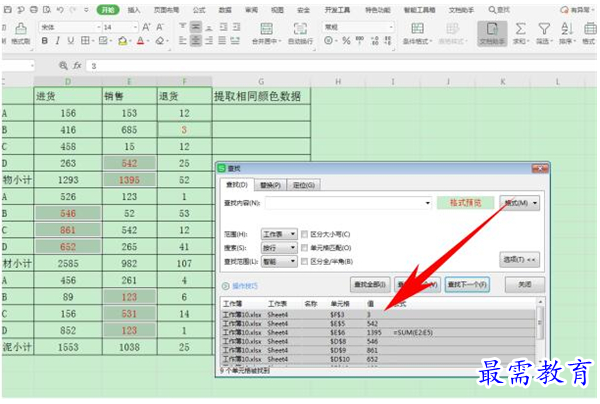This screenshot has height=404, width=600.
Task: Open the Start (开始) ribbon tab
Action: [x=108, y=10]
